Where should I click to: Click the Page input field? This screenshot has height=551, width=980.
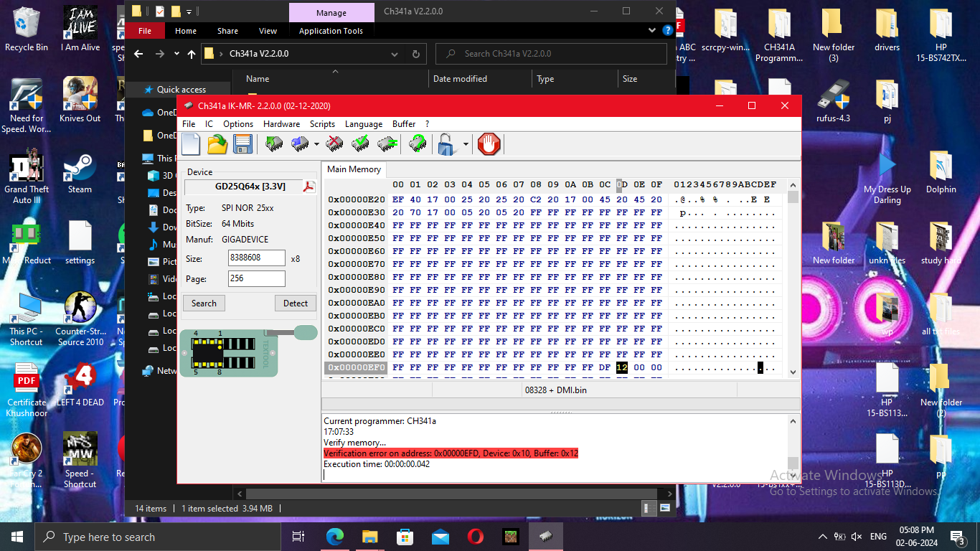click(256, 279)
